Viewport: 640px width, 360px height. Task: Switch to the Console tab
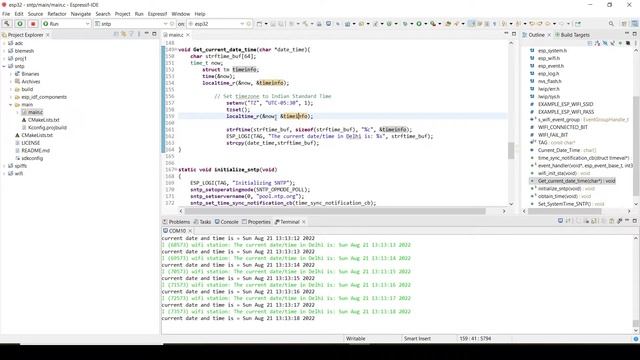pos(227,222)
